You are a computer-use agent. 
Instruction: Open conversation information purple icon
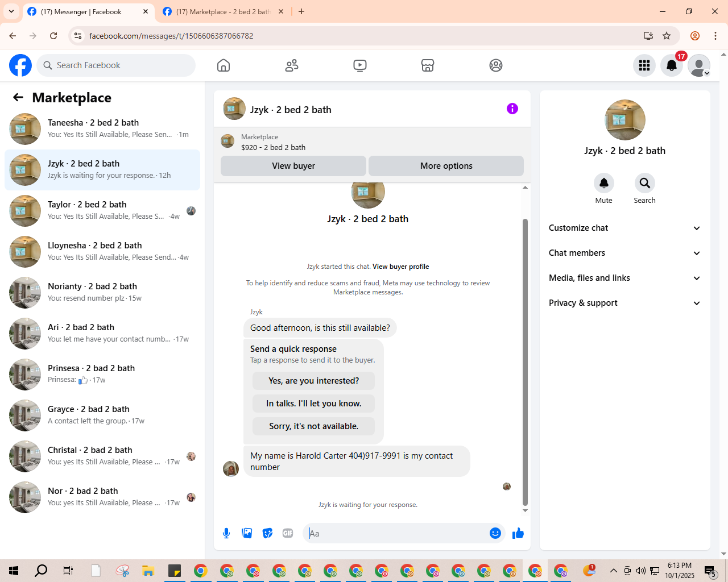(512, 109)
